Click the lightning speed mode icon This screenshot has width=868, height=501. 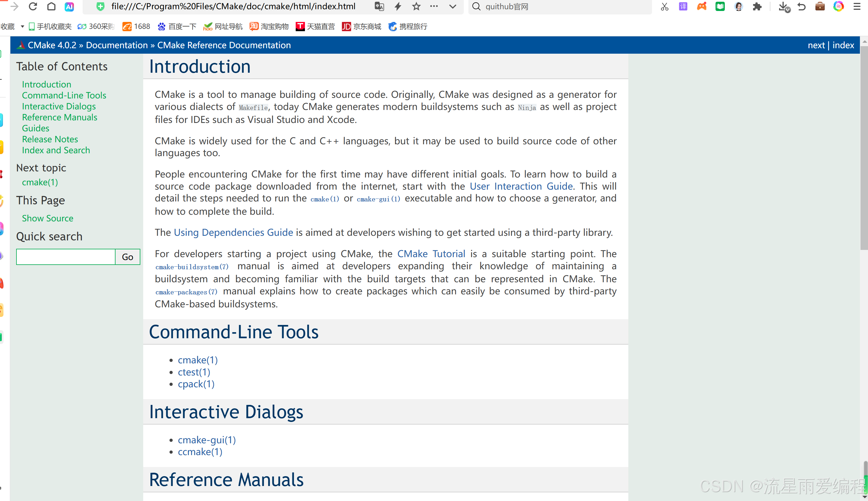[x=398, y=7]
